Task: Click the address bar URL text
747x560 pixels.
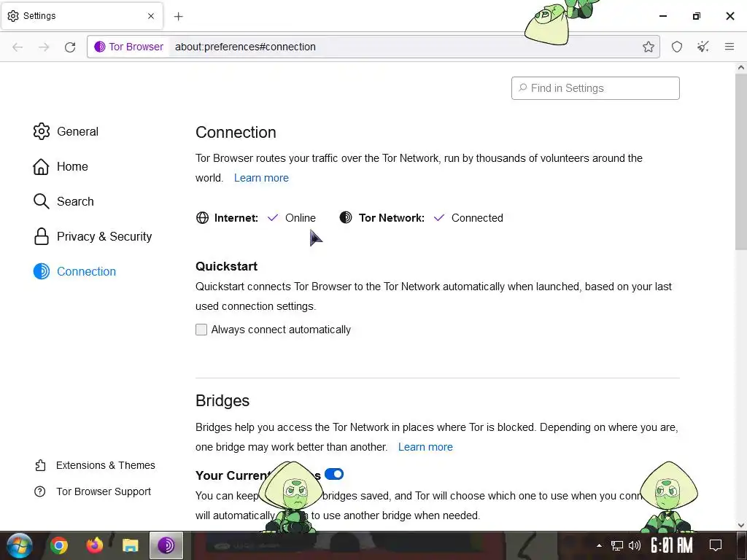Action: [245, 47]
